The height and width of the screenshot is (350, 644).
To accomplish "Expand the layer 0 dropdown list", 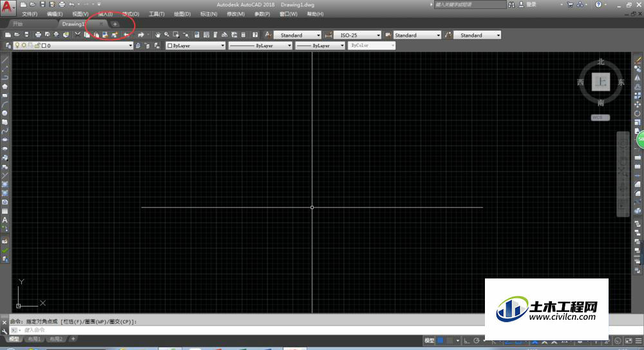I will 130,46.
